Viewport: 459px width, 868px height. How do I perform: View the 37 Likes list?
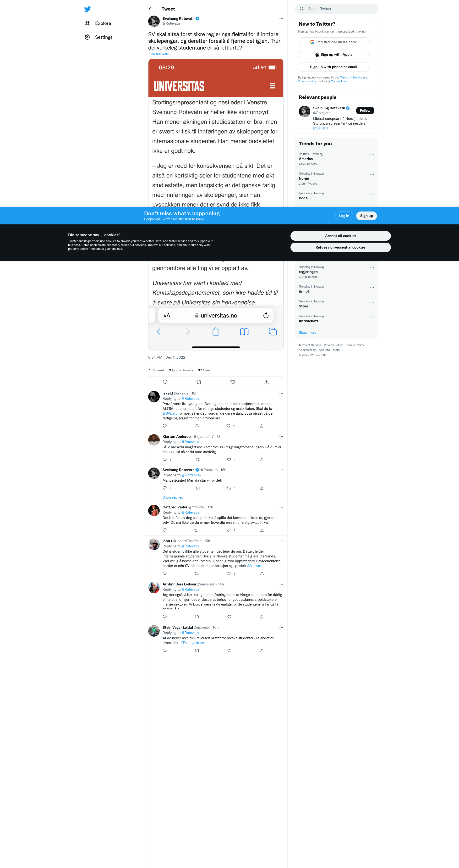click(x=204, y=370)
